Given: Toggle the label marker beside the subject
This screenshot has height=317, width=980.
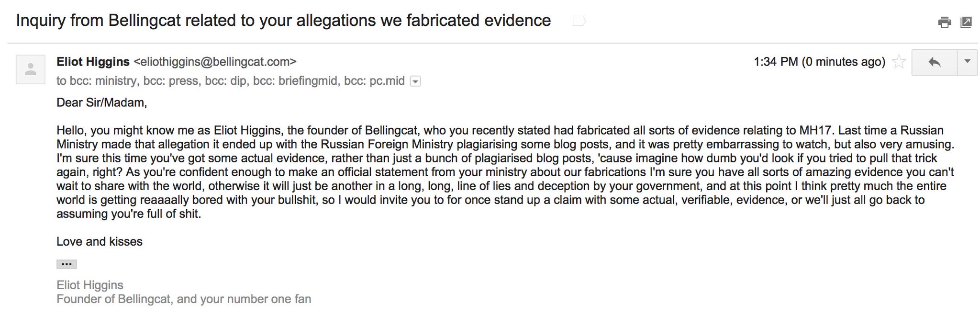Looking at the screenshot, I should 579,21.
